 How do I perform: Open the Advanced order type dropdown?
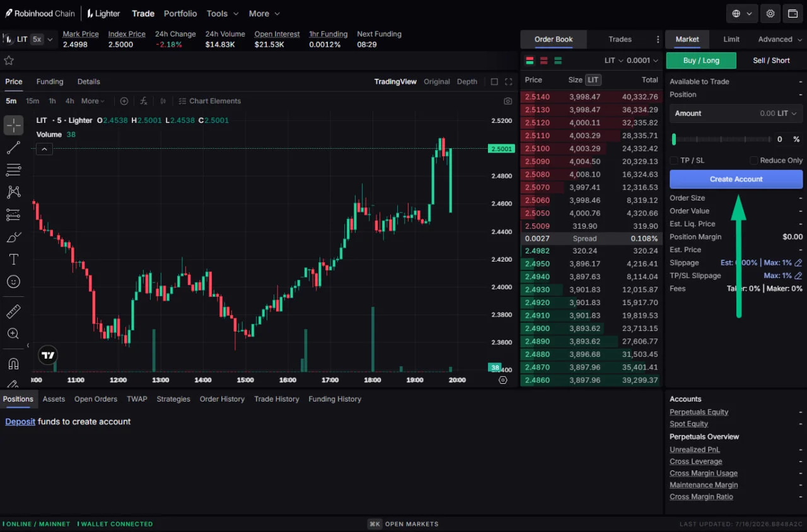point(780,39)
